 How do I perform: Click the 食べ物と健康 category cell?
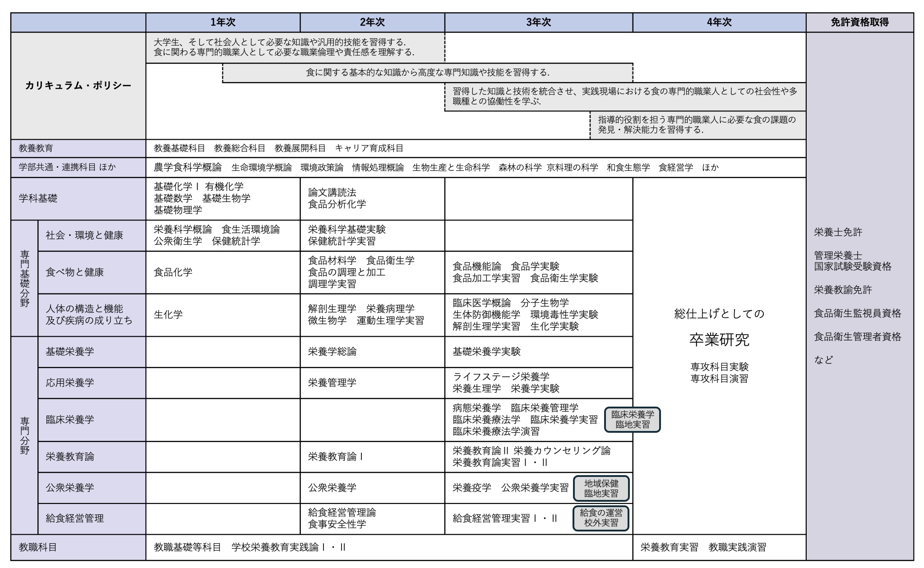[92, 272]
